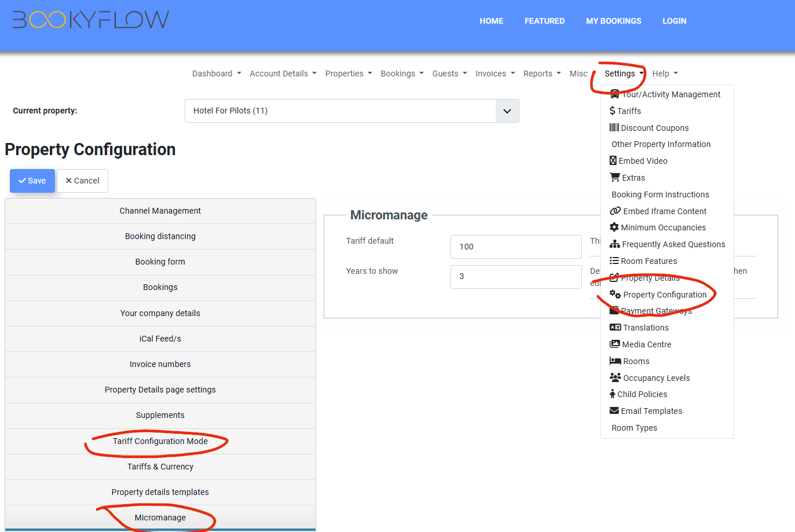The height and width of the screenshot is (532, 795).
Task: Click the Tariff default input field
Action: tap(516, 247)
